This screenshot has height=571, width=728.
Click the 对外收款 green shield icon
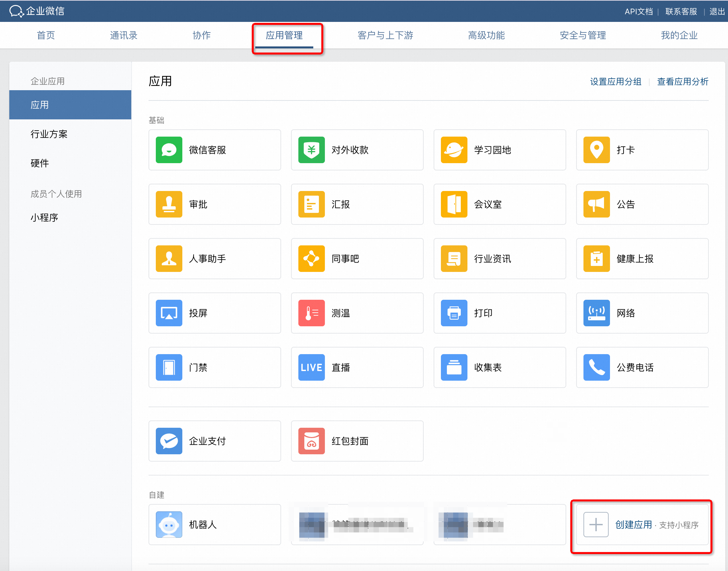point(311,150)
